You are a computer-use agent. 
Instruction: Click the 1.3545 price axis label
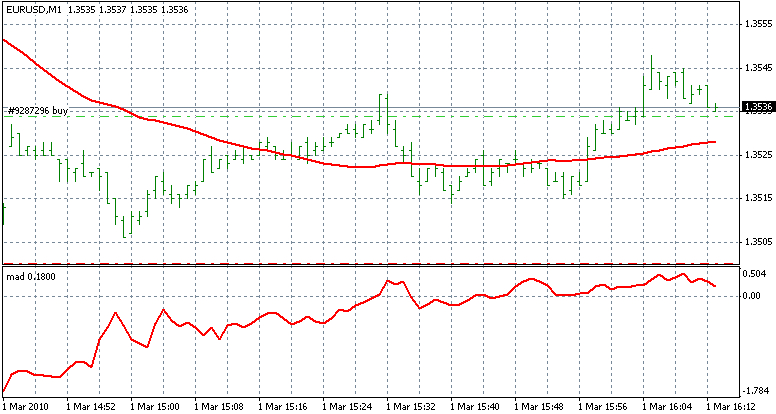click(x=758, y=68)
